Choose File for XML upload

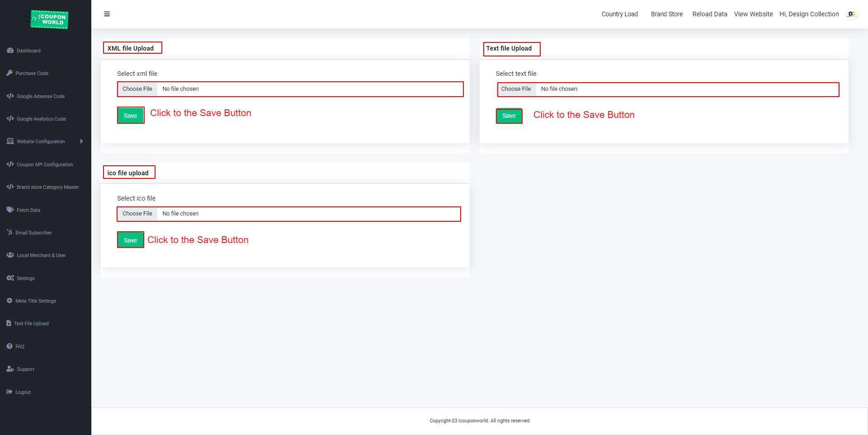click(x=137, y=89)
